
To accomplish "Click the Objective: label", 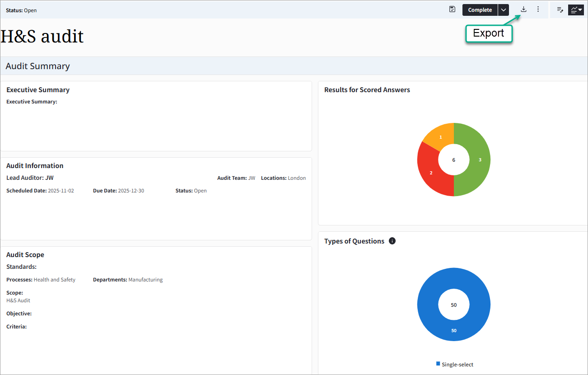I will 19,314.
